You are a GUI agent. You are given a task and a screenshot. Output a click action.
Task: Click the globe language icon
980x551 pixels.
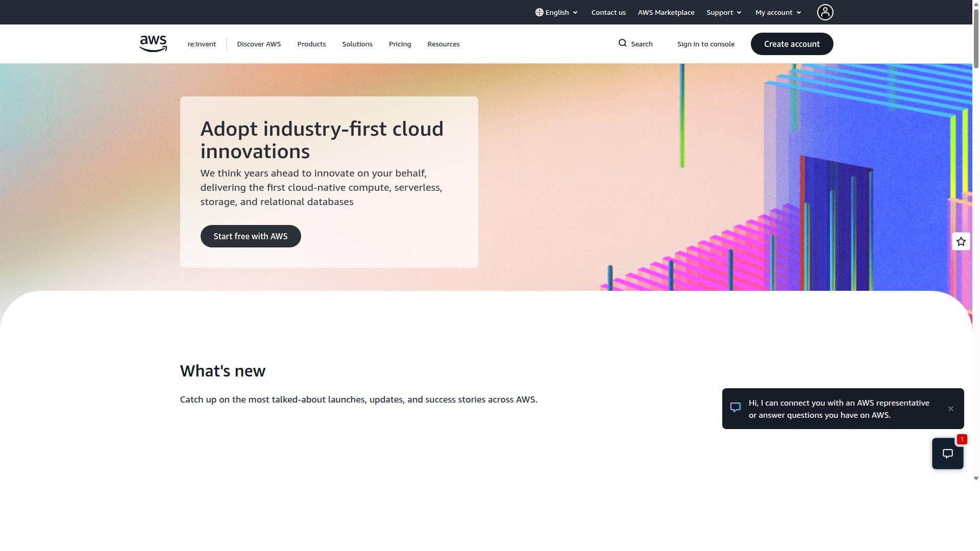click(x=539, y=12)
